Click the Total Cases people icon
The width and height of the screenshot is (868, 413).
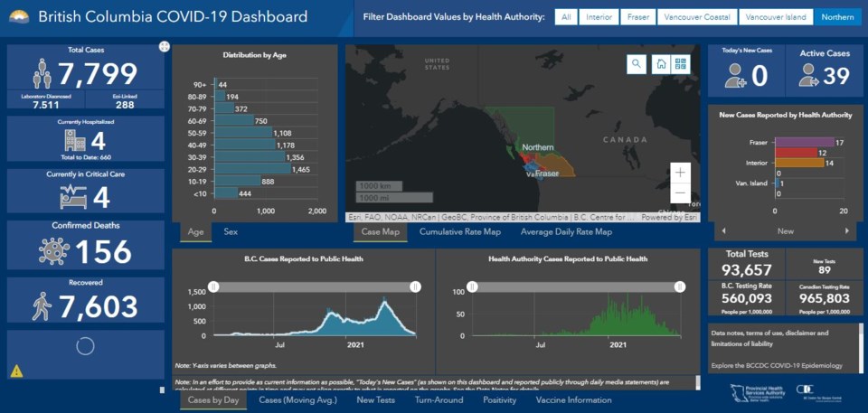point(42,73)
